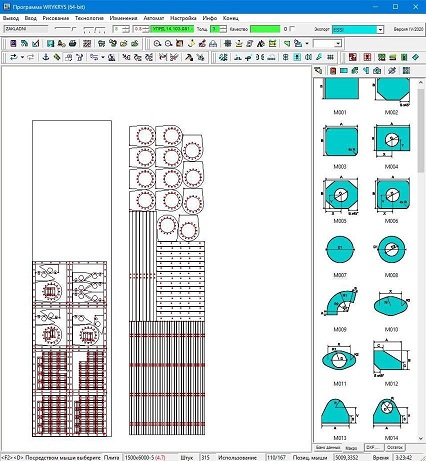Image resolution: width=426 pixels, height=461 pixels.
Task: Click the green Качество color bar
Action: coord(265,29)
